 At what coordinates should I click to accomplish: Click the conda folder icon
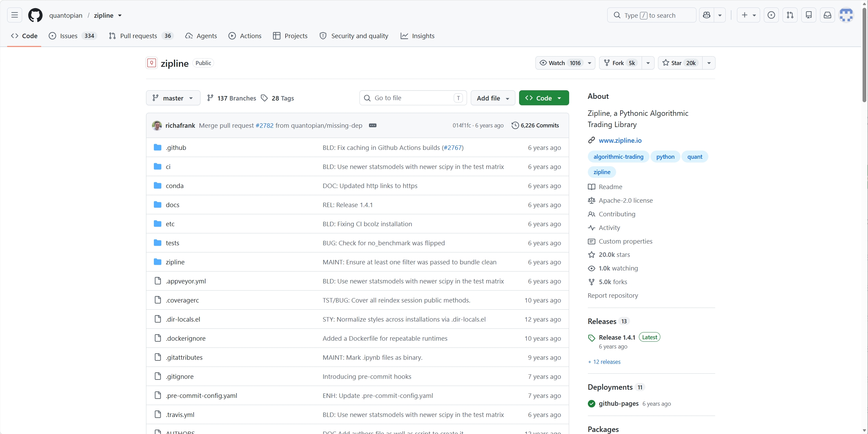coord(157,185)
